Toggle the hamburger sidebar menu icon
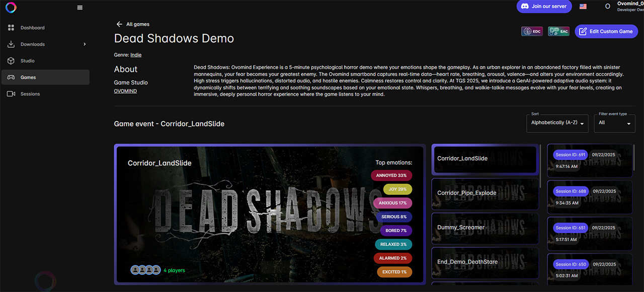Viewport: 644px width, 292px height. (80, 8)
